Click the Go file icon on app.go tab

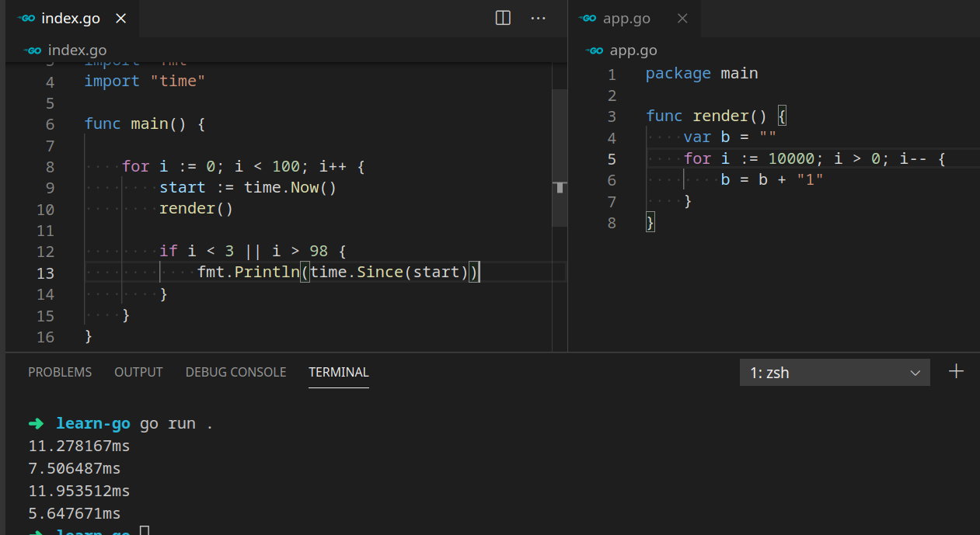(588, 18)
